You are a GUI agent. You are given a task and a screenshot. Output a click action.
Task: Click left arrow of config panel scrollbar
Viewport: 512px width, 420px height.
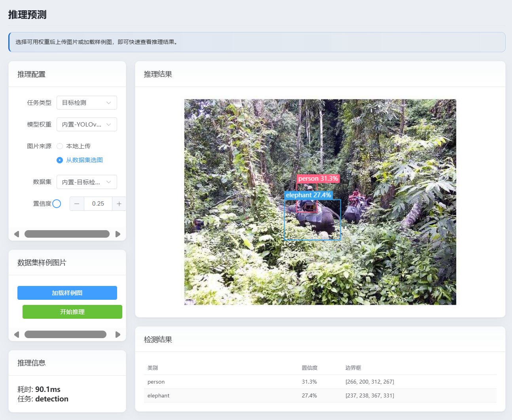[17, 234]
